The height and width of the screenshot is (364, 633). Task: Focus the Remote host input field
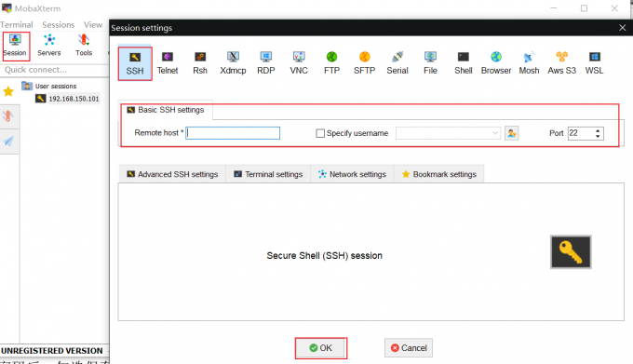pos(233,133)
